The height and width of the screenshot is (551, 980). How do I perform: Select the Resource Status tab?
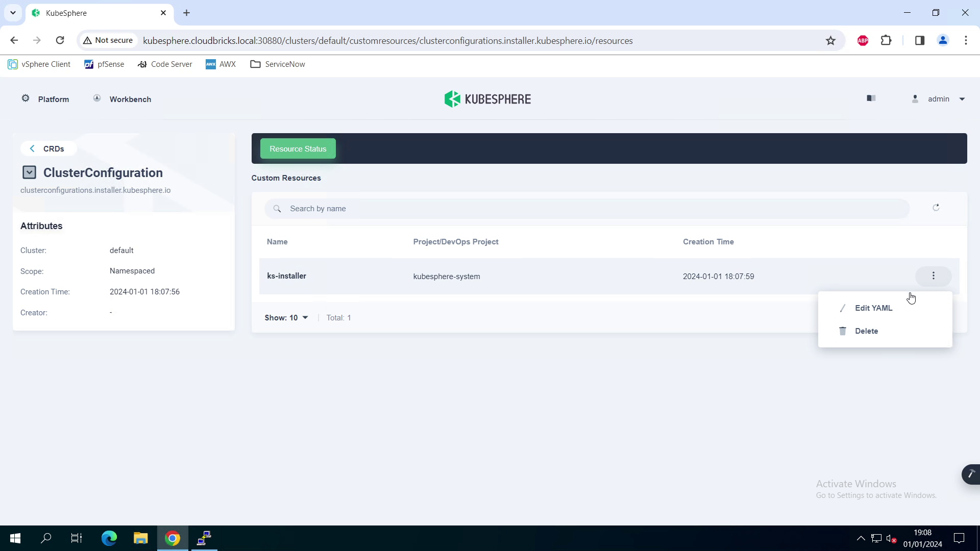[x=298, y=148]
